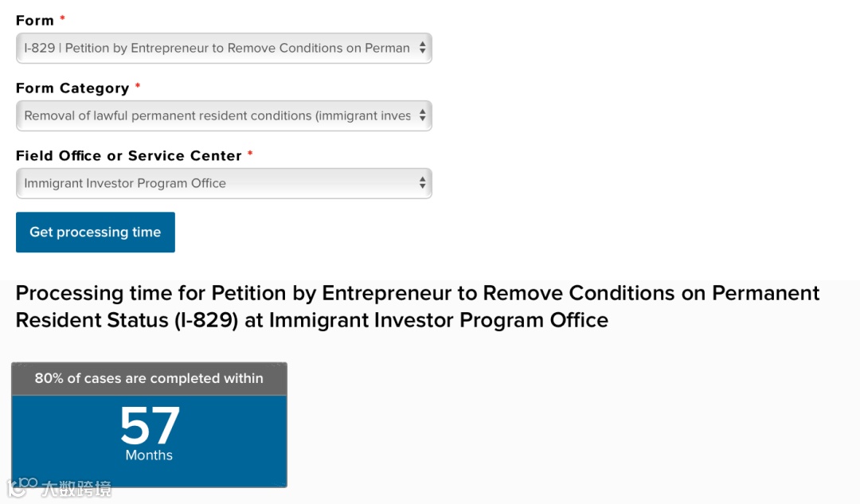This screenshot has width=860, height=504.
Task: Click the arrow icon on the Form Category select
Action: 422,116
